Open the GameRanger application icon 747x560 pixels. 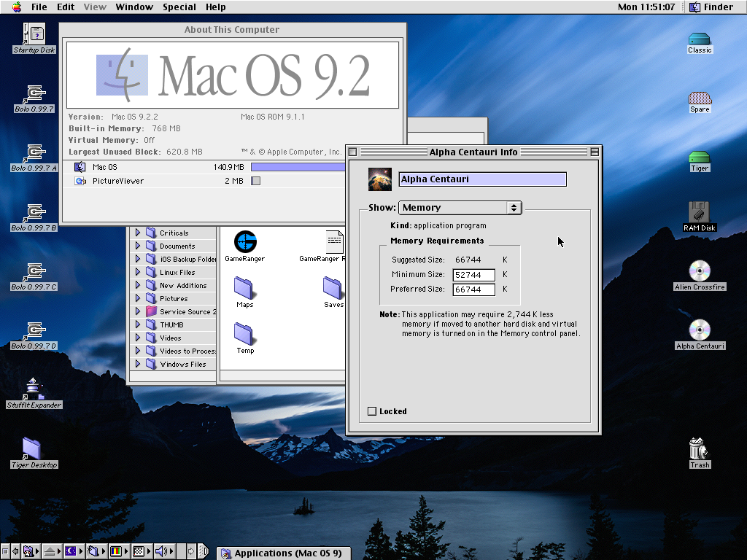coord(245,242)
